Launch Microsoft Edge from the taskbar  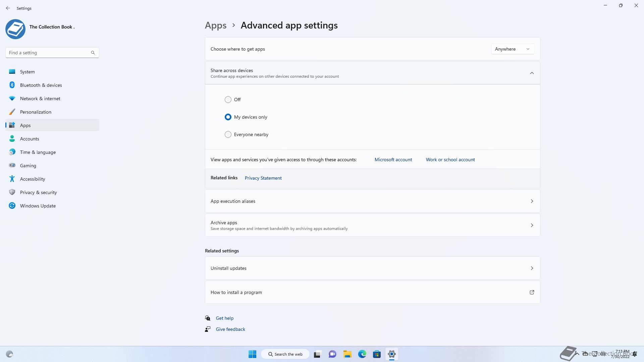[362, 354]
